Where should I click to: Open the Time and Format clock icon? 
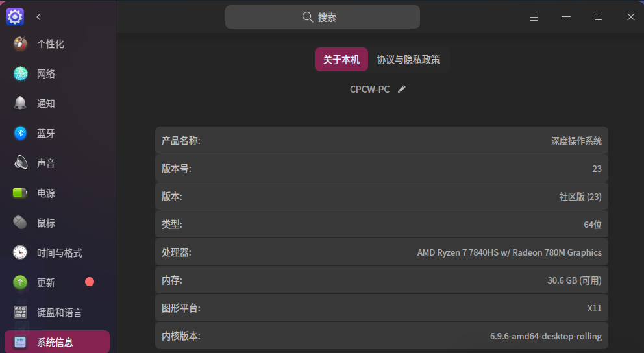pyautogui.click(x=20, y=252)
